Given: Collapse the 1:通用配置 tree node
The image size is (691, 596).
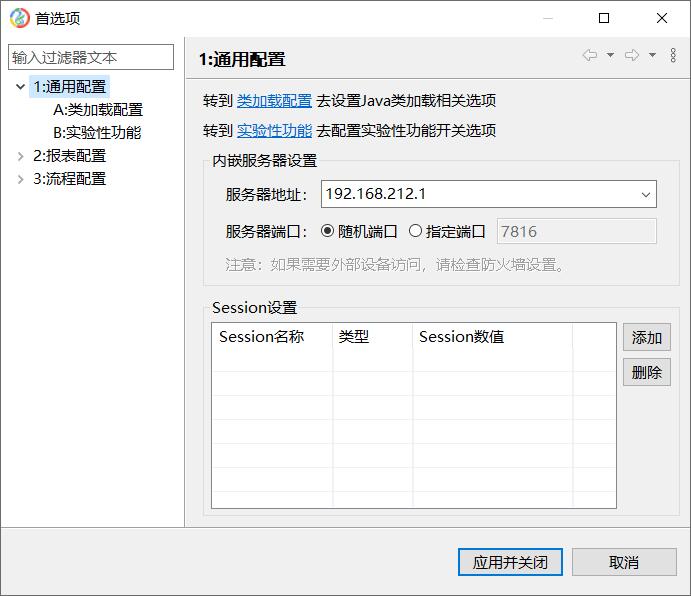Looking at the screenshot, I should click(x=20, y=86).
